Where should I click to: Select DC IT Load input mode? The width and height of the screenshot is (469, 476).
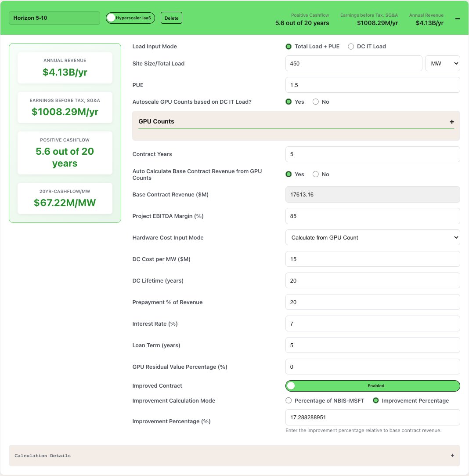pos(351,47)
